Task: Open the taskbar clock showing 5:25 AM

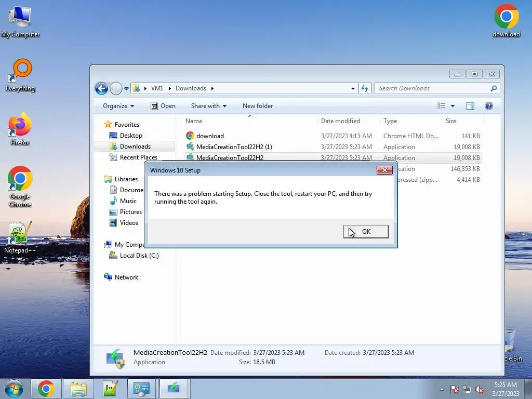Action: click(506, 389)
